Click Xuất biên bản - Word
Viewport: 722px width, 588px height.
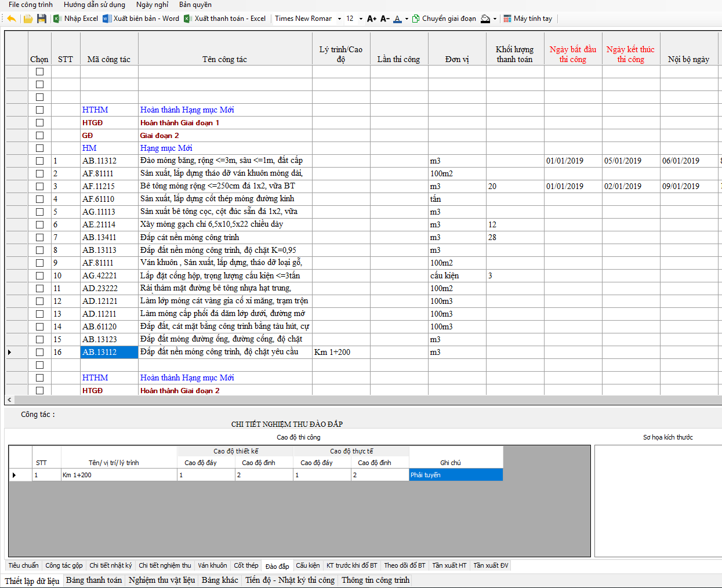(x=141, y=19)
